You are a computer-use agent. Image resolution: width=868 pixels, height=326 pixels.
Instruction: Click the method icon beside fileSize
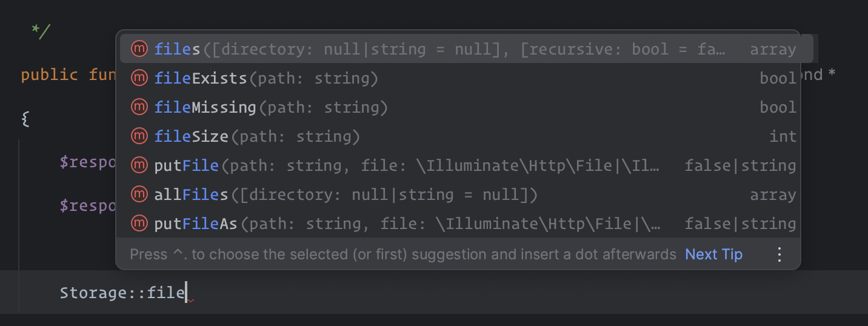coord(139,136)
